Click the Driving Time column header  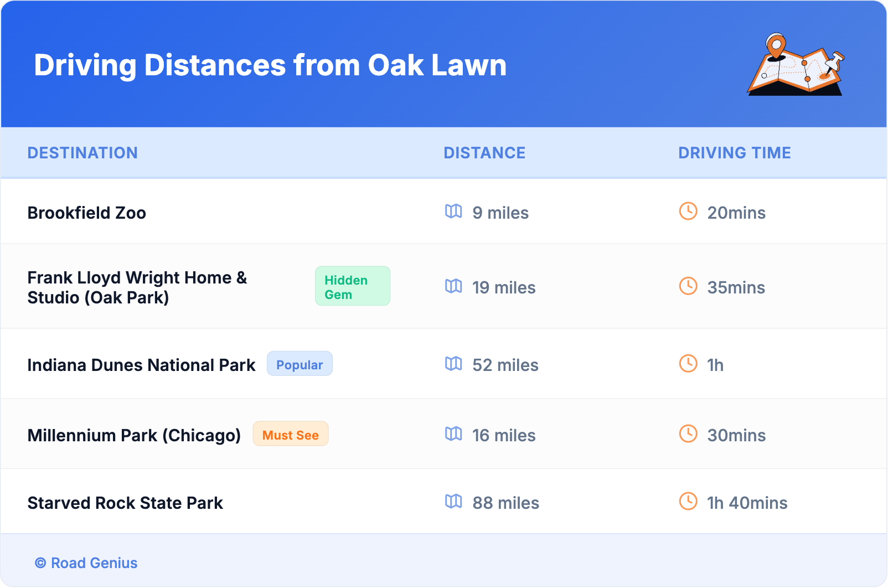(734, 153)
